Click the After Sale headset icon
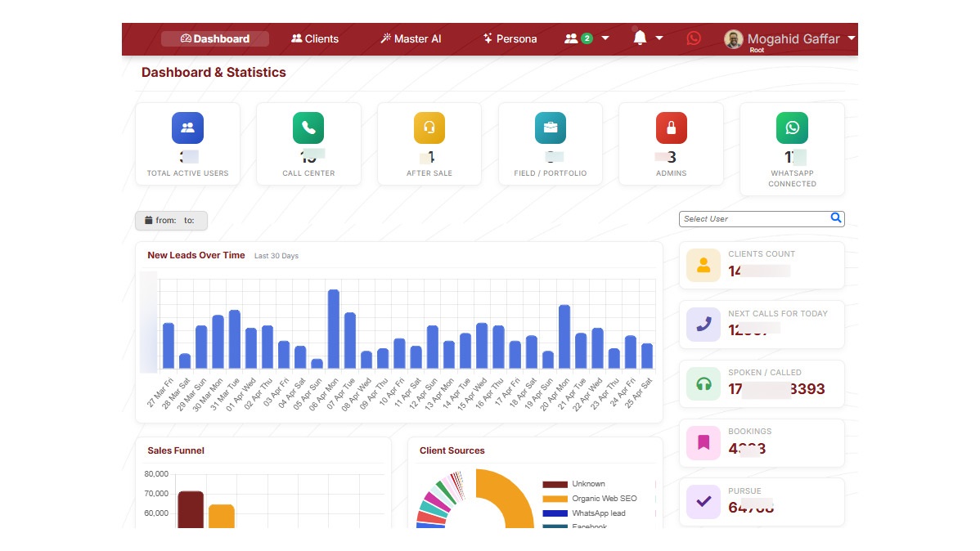980x551 pixels. (429, 128)
